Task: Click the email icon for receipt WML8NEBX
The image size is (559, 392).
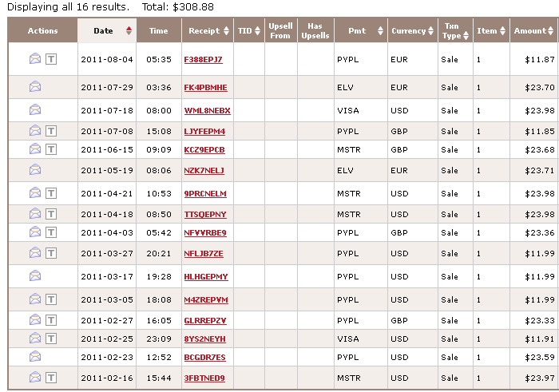Action: (x=35, y=109)
